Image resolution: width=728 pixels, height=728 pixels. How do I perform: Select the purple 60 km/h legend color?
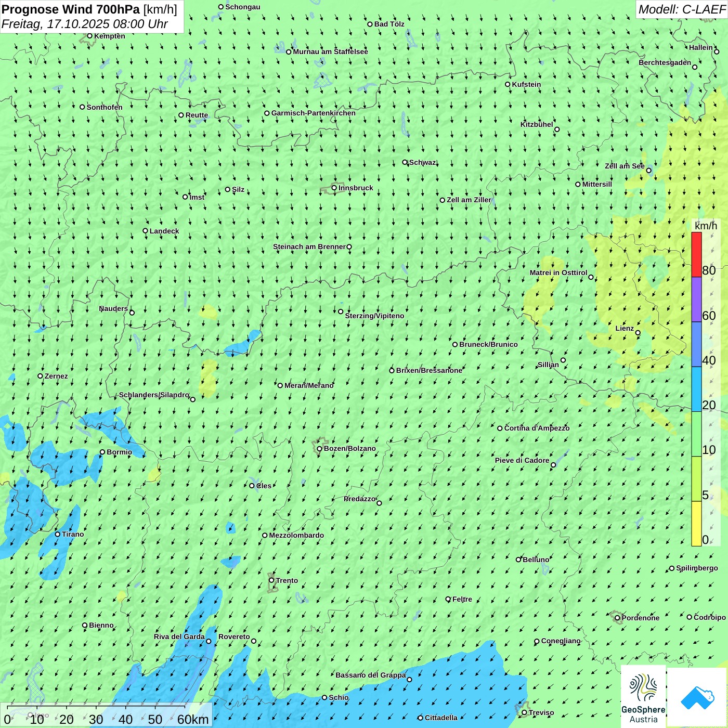(x=696, y=300)
